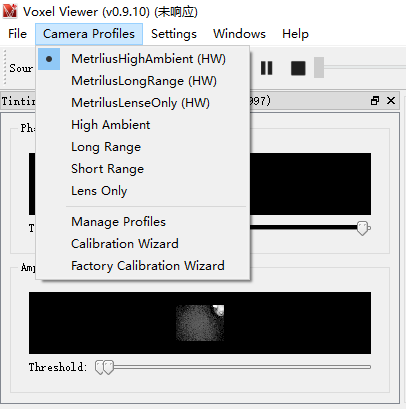This screenshot has width=406, height=409.
Task: Open the Windows menu
Action: click(x=239, y=34)
